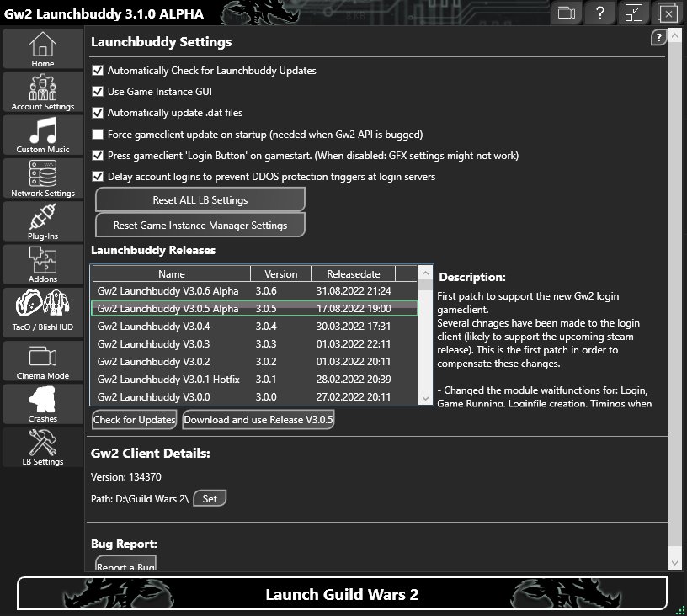Open the Plug-Ins section
This screenshot has height=616, width=687.
(x=43, y=221)
